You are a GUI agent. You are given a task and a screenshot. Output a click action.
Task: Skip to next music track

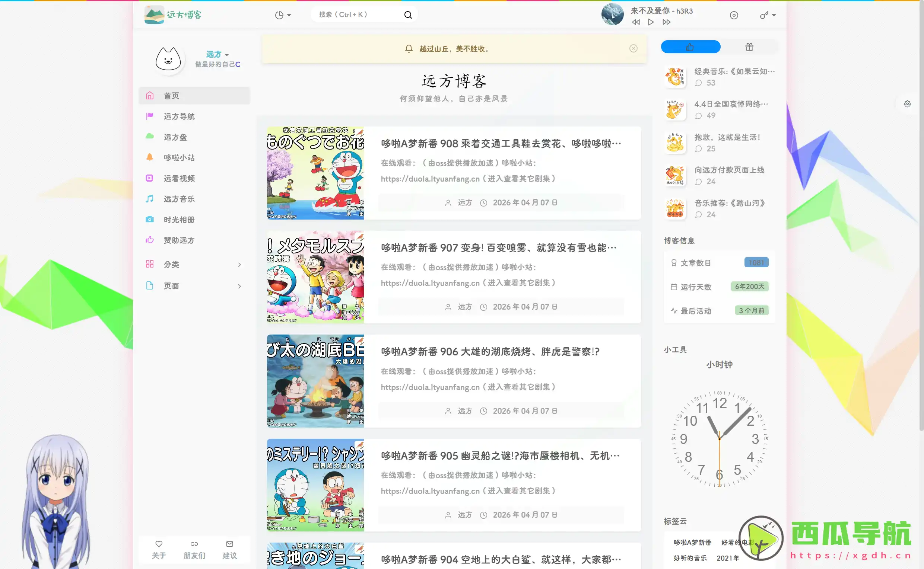click(666, 22)
